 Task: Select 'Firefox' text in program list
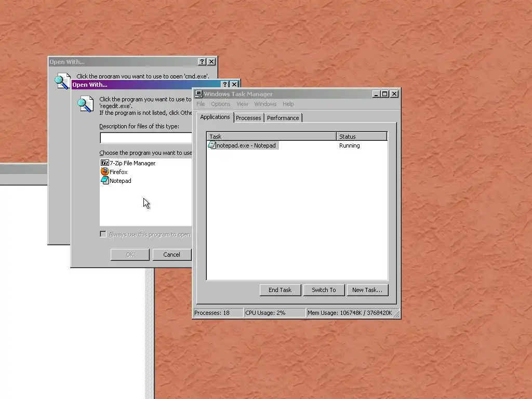118,172
